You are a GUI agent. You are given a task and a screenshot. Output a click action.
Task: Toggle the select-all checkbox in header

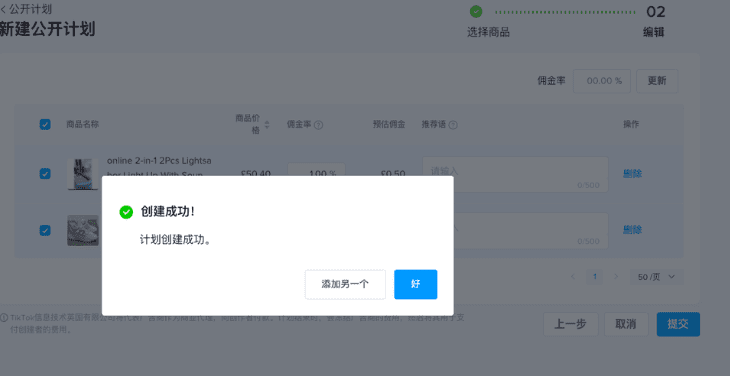coord(45,124)
